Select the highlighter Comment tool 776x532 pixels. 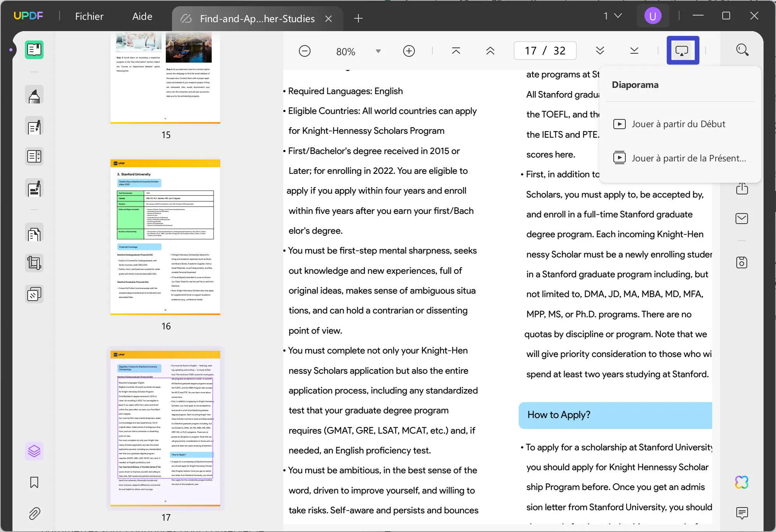[x=34, y=95]
